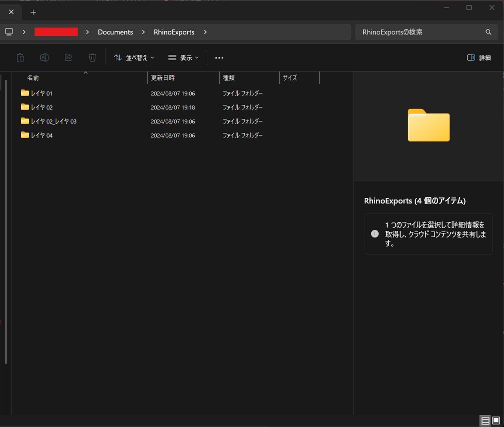The height and width of the screenshot is (427, 504).
Task: Select the レイヤ 02_レイヤ 03 folder
Action: click(x=53, y=121)
